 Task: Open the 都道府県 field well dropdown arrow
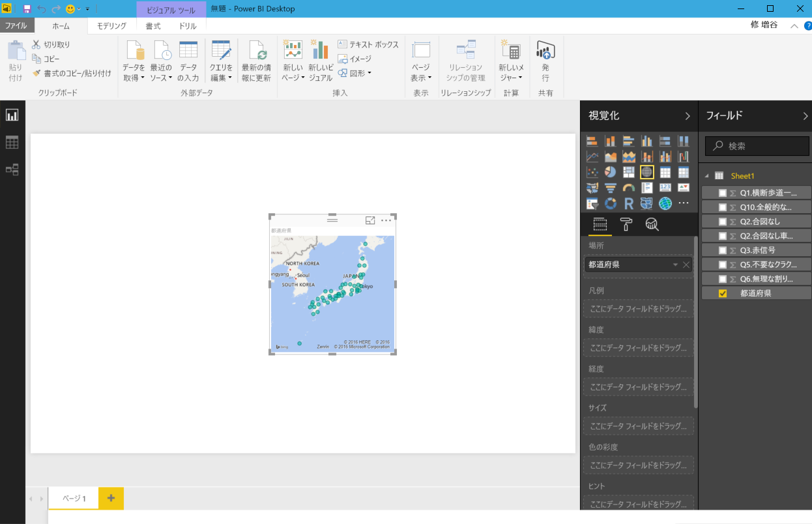click(x=675, y=265)
